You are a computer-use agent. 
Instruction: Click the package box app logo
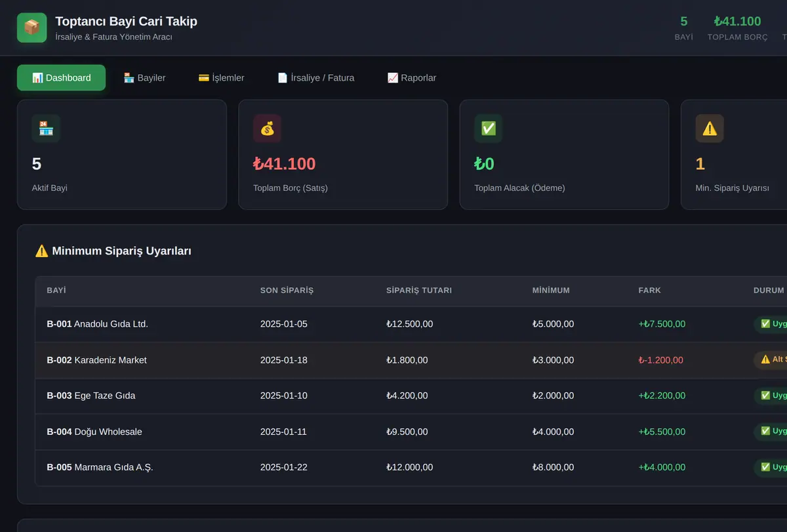[x=31, y=28]
